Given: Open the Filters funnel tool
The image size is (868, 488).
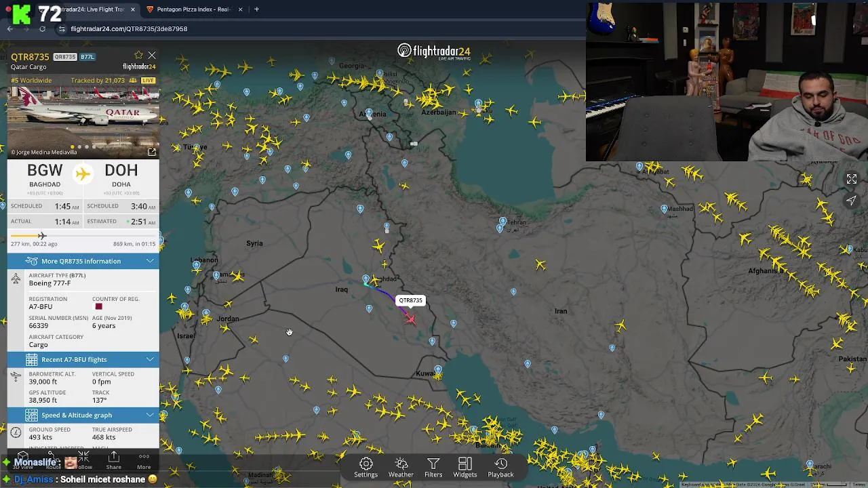Looking at the screenshot, I should pyautogui.click(x=433, y=468).
